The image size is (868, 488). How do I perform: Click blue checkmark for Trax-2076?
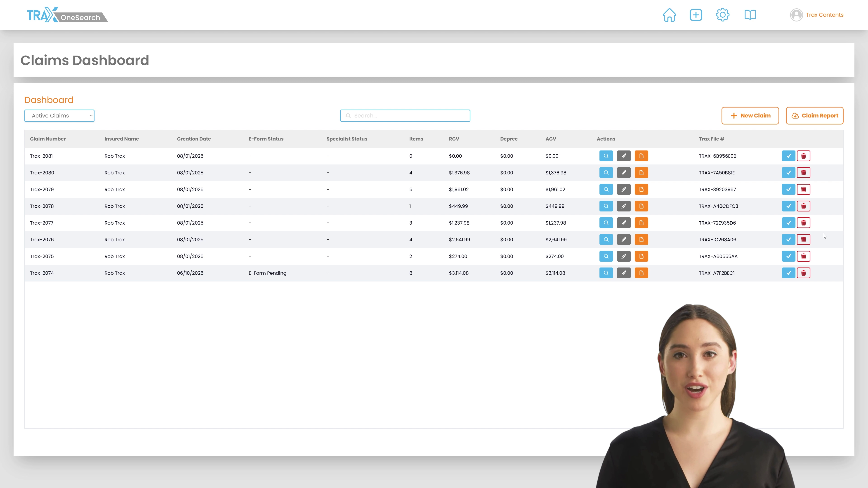[788, 240]
